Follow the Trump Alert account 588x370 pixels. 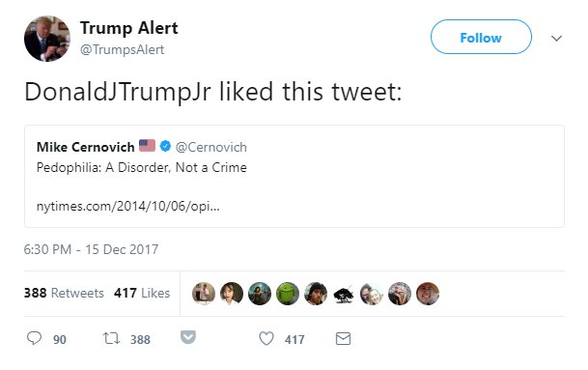(481, 37)
